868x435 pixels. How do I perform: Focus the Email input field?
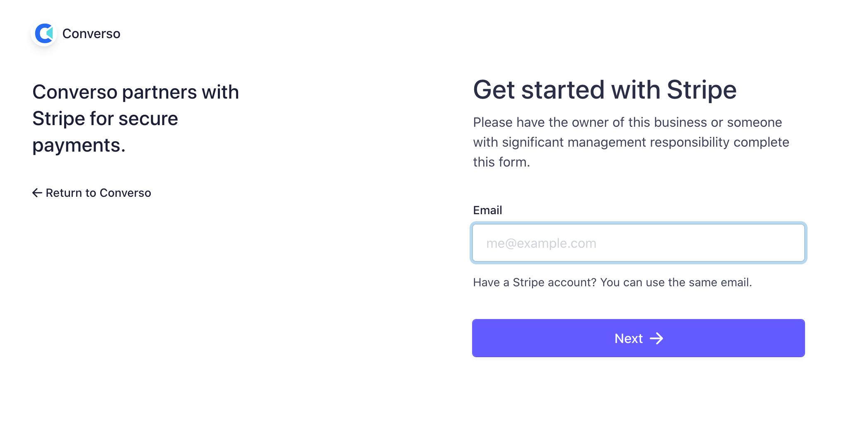pyautogui.click(x=639, y=243)
